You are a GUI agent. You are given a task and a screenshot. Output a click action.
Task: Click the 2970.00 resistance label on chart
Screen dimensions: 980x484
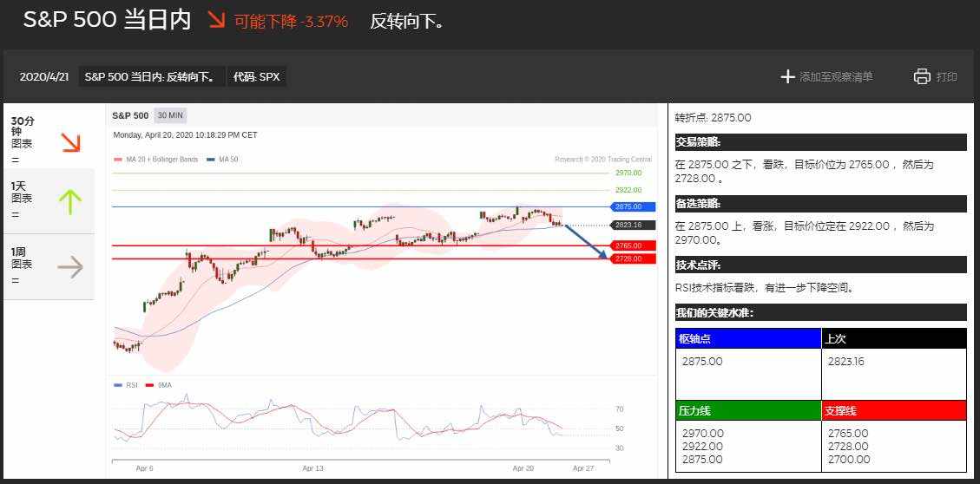[x=628, y=173]
